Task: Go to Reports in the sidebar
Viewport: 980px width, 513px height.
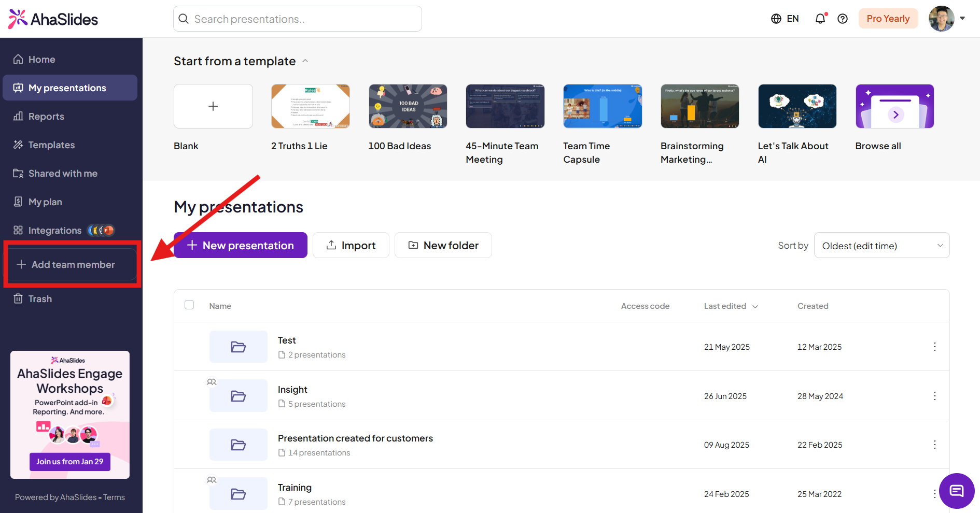Action: click(x=46, y=117)
